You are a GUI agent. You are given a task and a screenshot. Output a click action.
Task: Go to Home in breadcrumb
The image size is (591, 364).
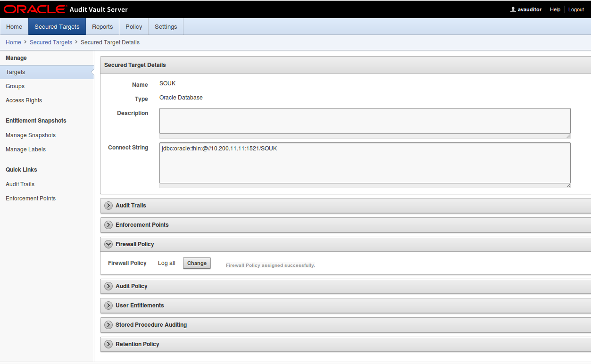coord(13,42)
